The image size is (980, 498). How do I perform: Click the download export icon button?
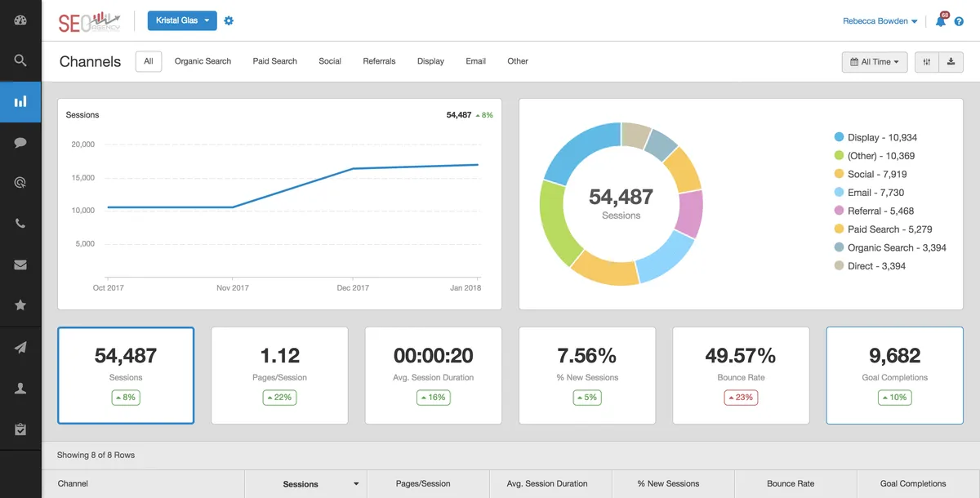click(x=951, y=62)
